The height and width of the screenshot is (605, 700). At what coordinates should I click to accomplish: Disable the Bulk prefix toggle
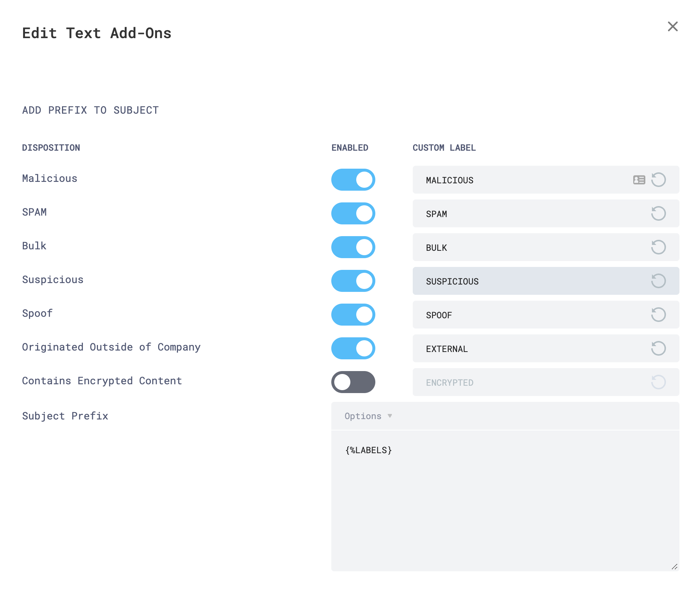tap(353, 247)
